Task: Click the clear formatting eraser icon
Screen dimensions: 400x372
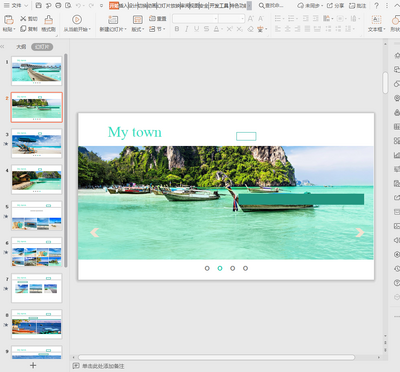Action: click(250, 29)
